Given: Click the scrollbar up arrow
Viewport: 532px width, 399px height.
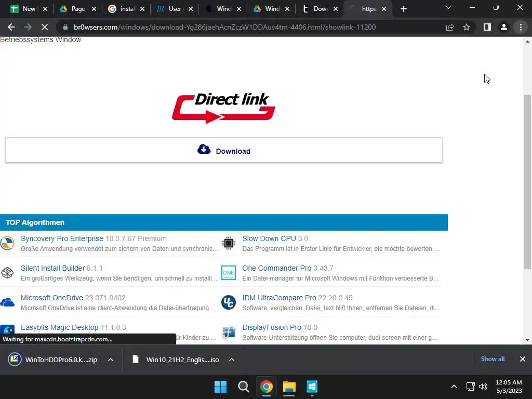Looking at the screenshot, I should [528, 42].
